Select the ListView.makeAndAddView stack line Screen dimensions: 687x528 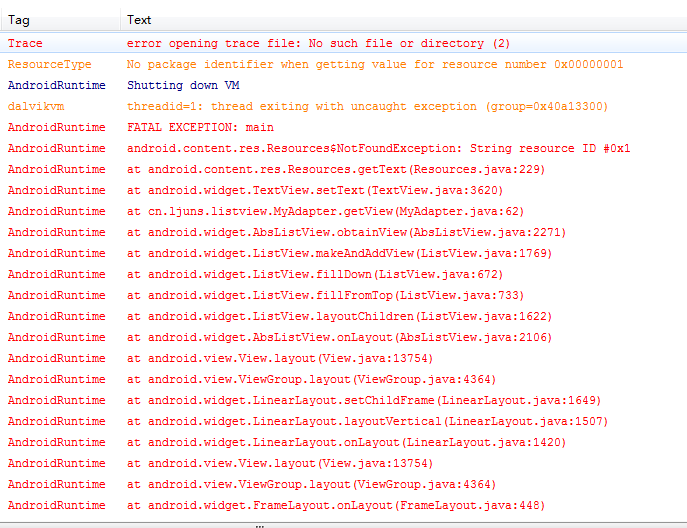point(344,254)
